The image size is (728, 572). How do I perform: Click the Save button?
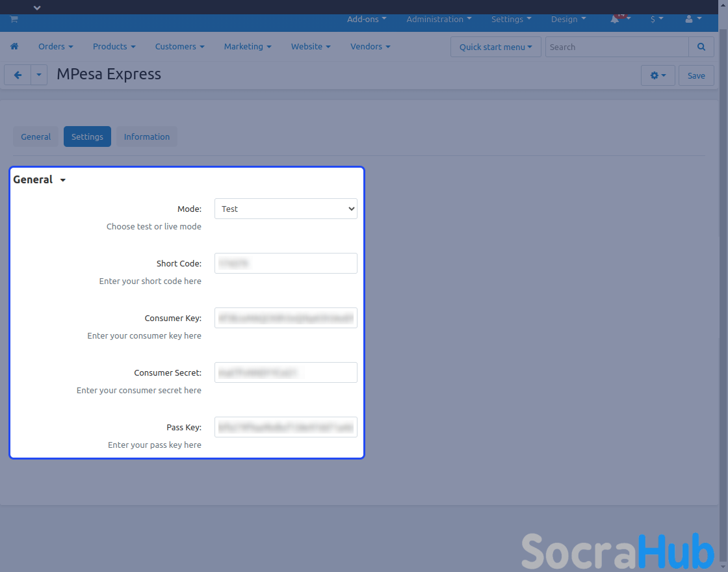tap(696, 75)
